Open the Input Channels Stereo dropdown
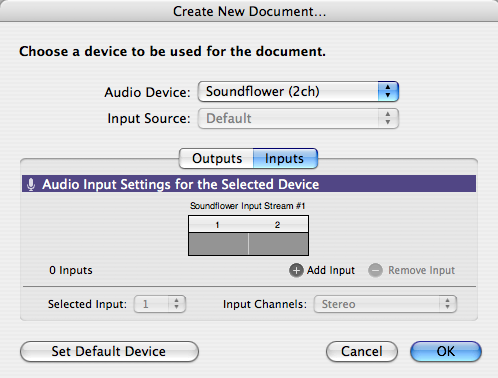 [x=385, y=304]
